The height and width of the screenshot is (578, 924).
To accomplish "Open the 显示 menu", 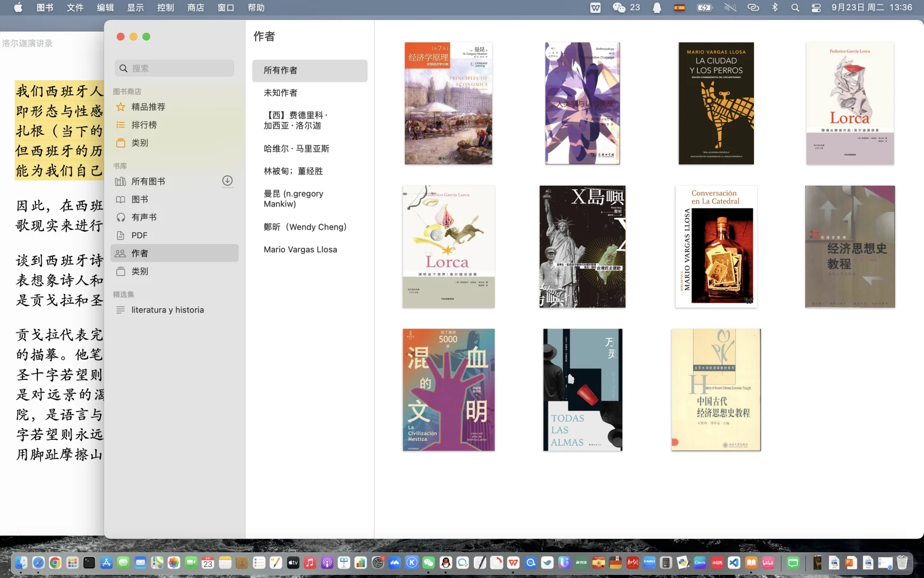I will tap(135, 7).
